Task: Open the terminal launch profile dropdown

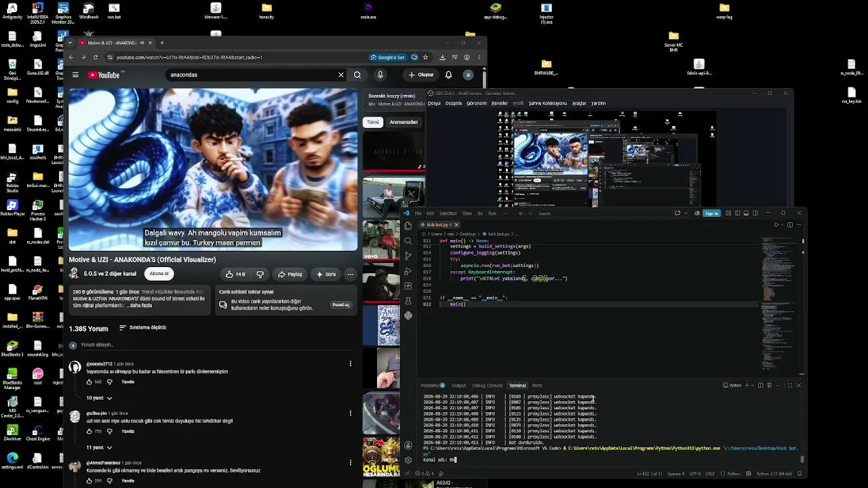Action: 753,386
